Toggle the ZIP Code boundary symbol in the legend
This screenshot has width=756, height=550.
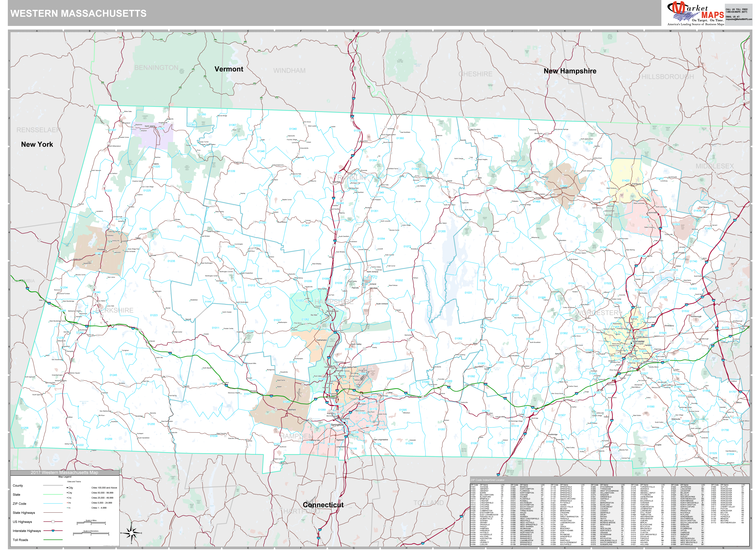click(53, 503)
